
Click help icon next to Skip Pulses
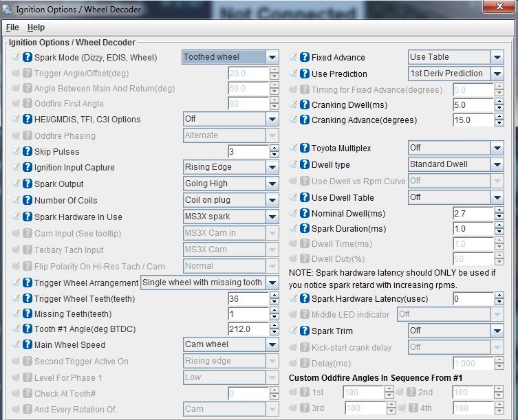[28, 151]
